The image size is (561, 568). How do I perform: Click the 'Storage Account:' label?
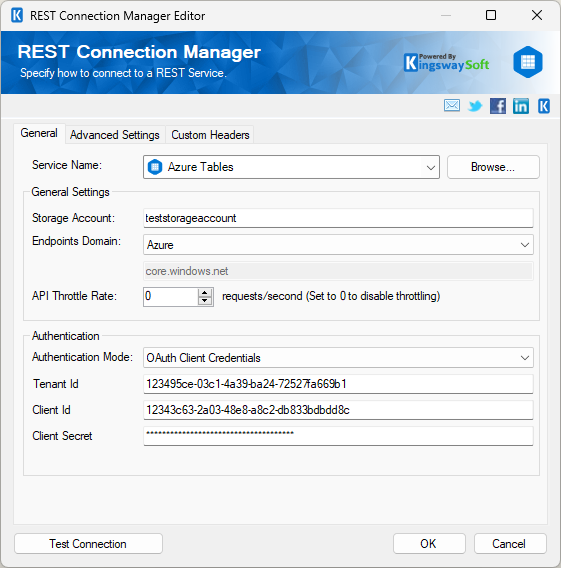tap(73, 218)
